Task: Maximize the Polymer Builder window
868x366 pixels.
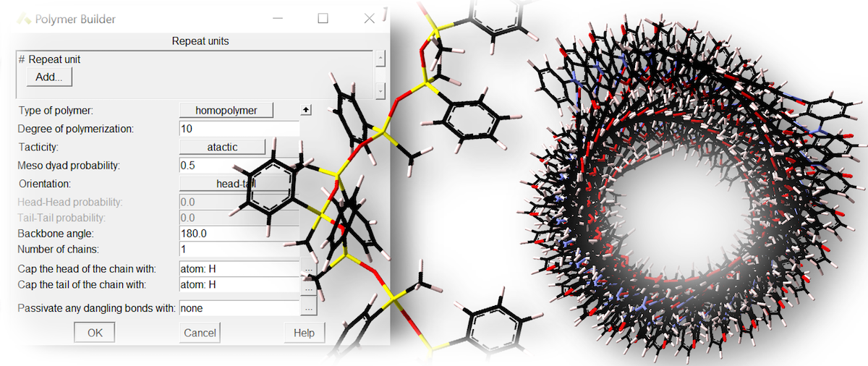Action: pyautogui.click(x=323, y=19)
